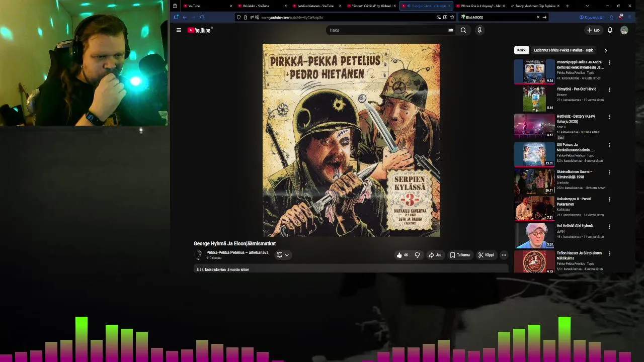
Task: Close the Smooth Criminal browser tab
Action: tap(395, 6)
